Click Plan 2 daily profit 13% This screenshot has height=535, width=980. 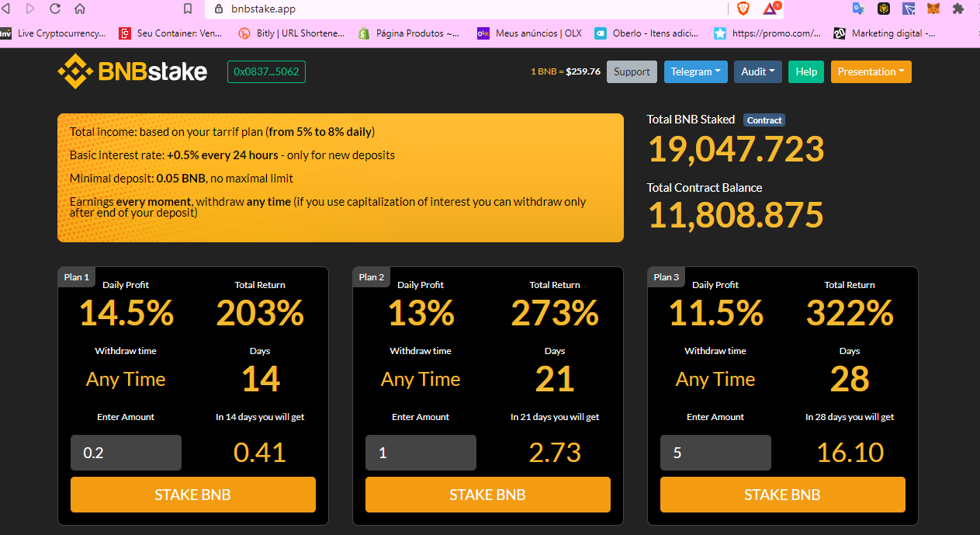click(421, 313)
